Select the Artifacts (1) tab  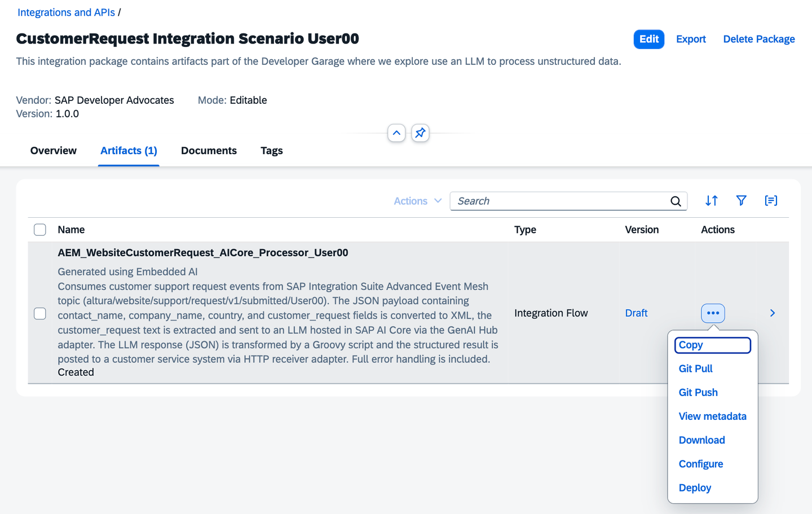[129, 151]
